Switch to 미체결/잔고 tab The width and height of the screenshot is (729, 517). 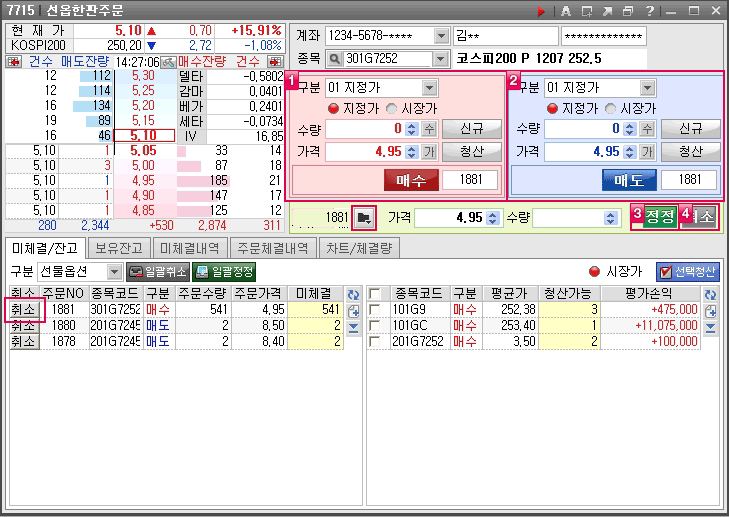45,248
